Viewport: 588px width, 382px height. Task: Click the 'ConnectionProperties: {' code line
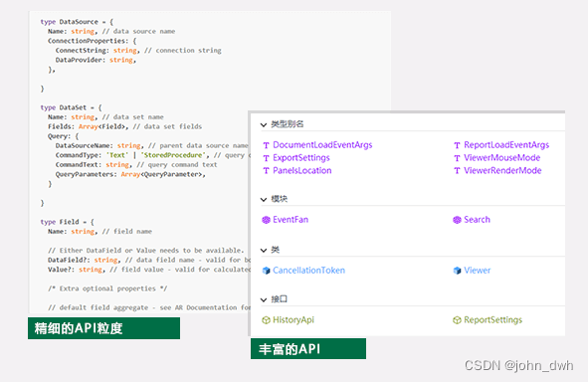(x=93, y=41)
